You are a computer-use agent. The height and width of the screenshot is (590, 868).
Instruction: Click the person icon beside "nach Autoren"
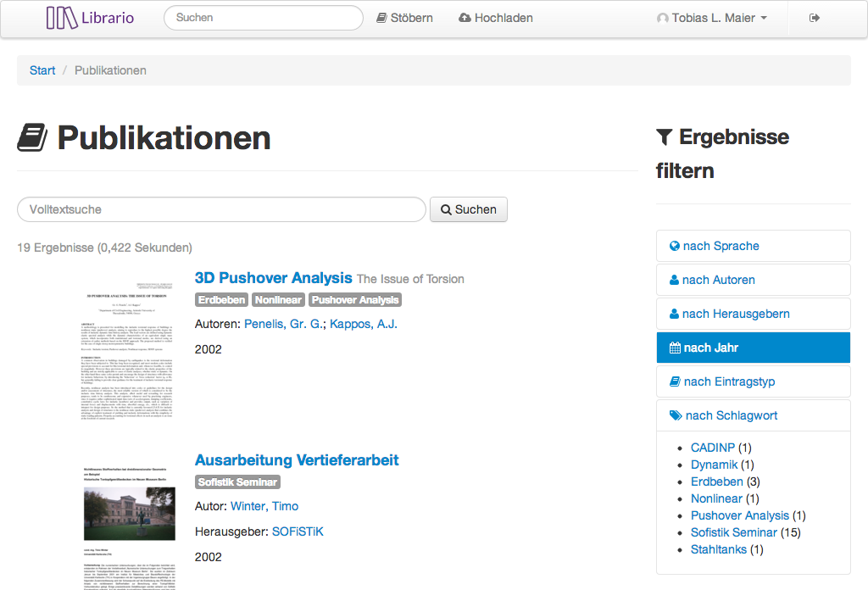point(674,280)
